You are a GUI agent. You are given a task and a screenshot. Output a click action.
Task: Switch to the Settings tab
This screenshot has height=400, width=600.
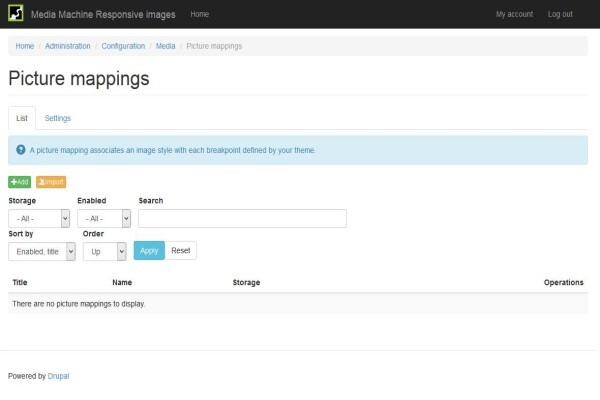tap(58, 118)
